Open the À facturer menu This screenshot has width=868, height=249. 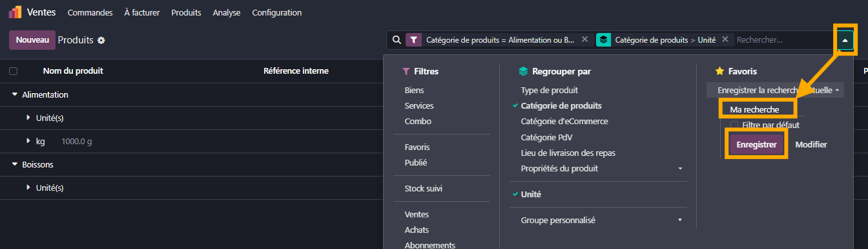tap(142, 12)
